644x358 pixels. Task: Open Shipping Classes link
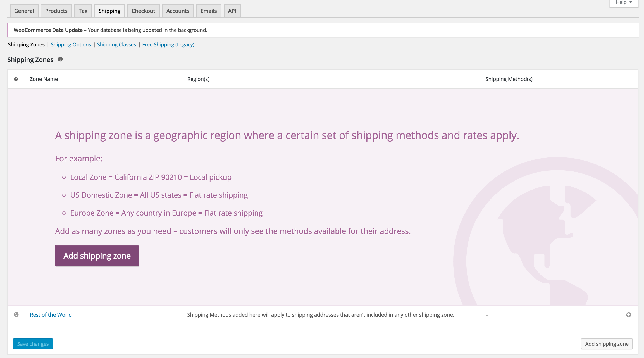coord(116,45)
